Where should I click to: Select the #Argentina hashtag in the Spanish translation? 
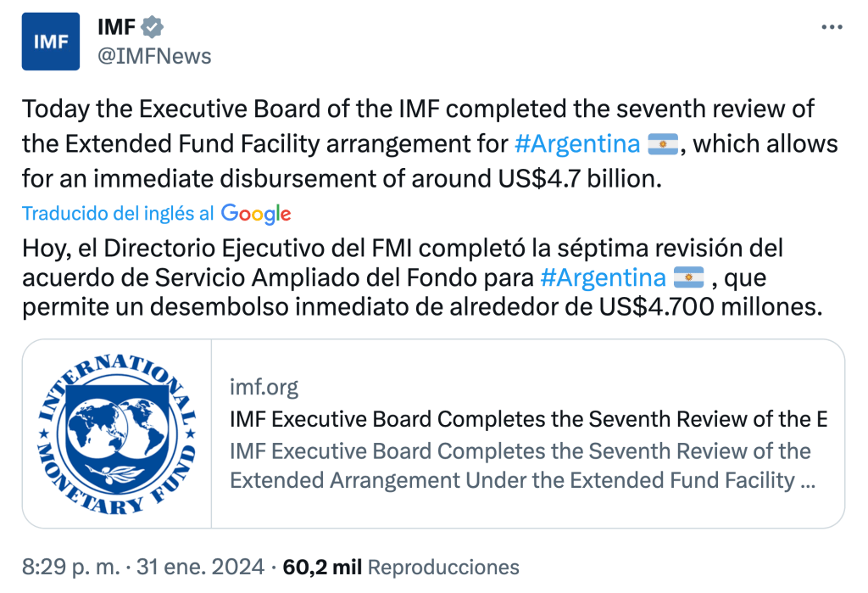[x=603, y=277]
